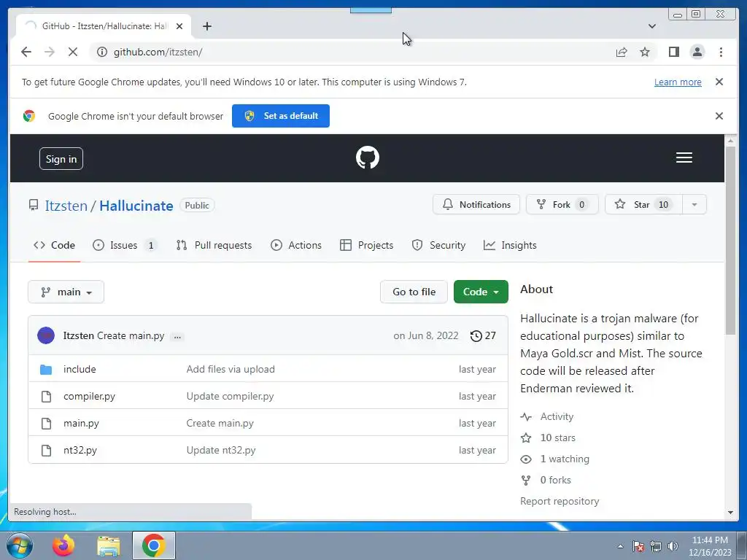Click the file icon beside nt32.py

coord(46,451)
